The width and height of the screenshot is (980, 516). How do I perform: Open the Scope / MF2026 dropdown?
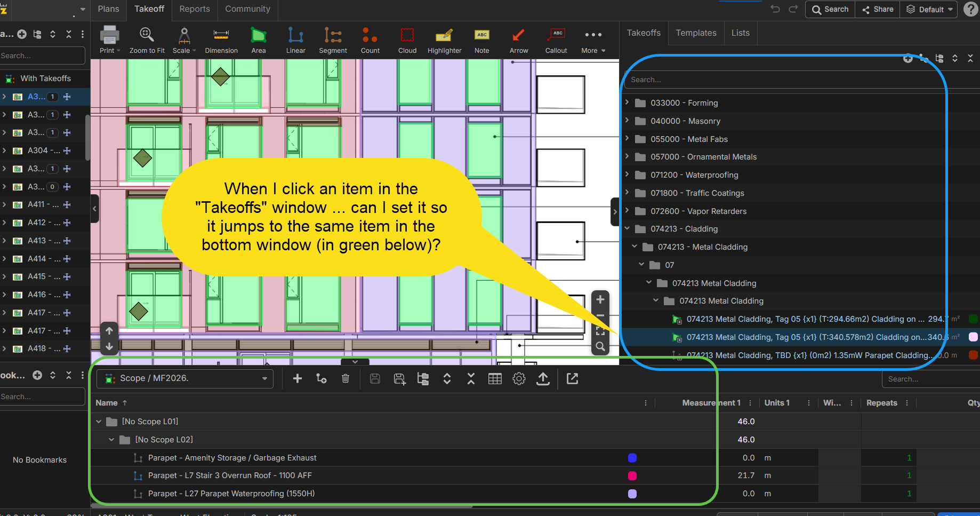click(186, 378)
